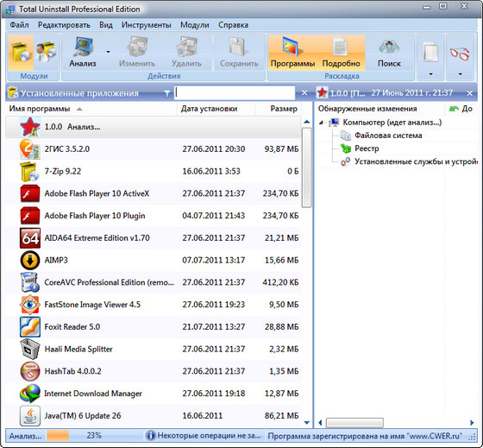483x448 pixels.
Task: Sort by Дата установки column header
Action: click(209, 109)
